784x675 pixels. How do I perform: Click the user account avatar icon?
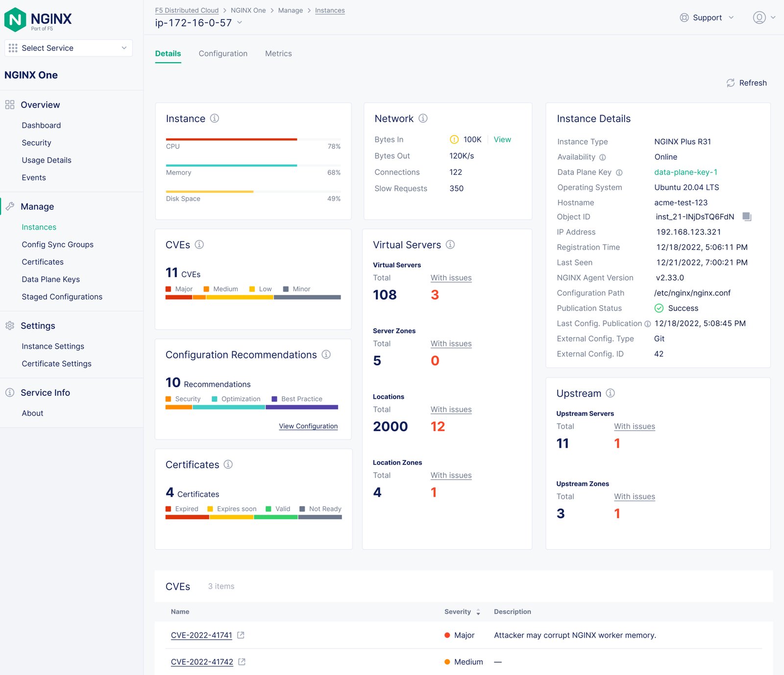click(759, 18)
